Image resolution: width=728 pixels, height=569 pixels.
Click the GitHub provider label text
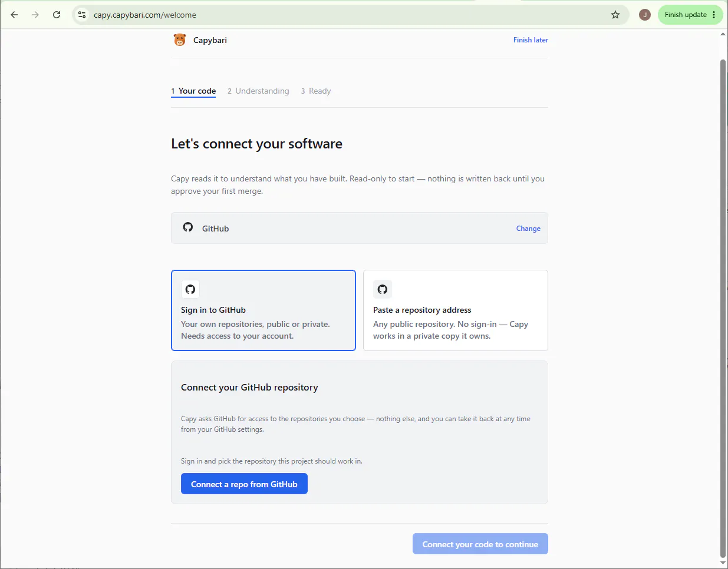click(215, 229)
